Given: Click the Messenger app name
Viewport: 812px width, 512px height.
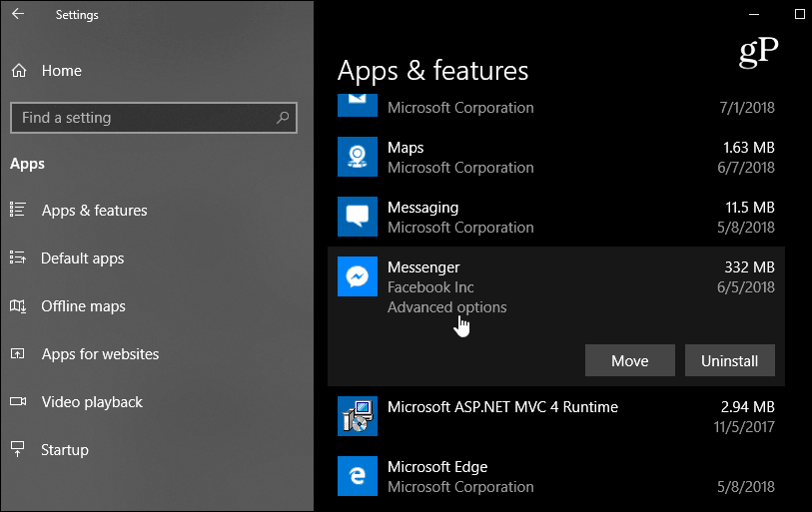Looking at the screenshot, I should (x=423, y=267).
